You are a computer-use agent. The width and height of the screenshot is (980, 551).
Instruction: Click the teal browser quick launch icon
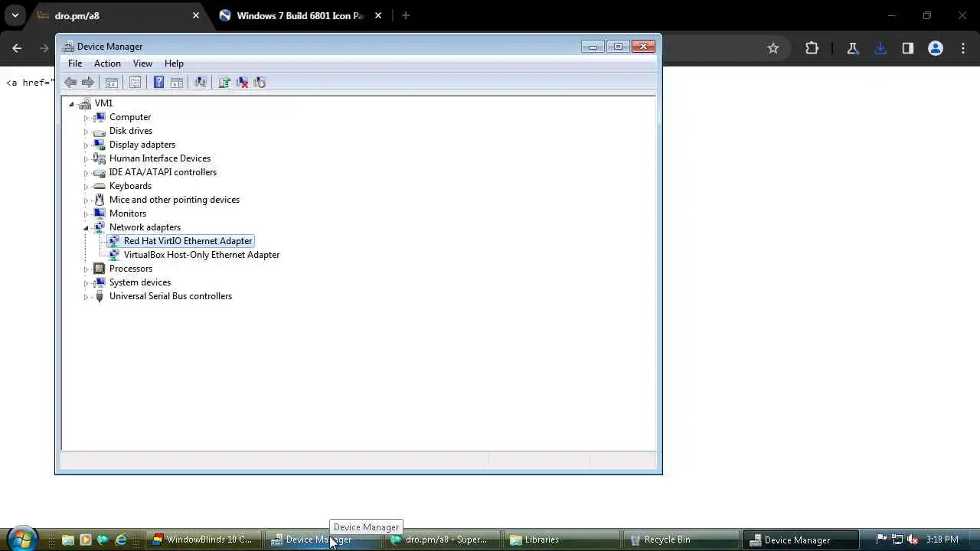click(x=103, y=540)
